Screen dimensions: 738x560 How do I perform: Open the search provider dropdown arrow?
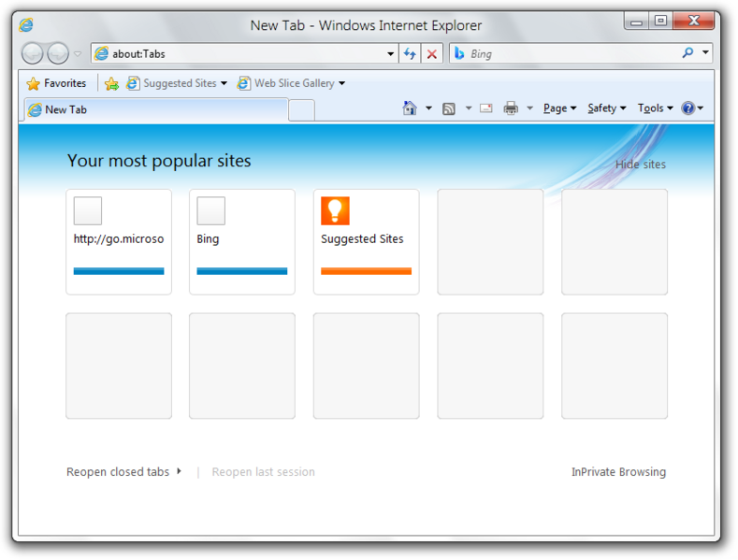705,52
